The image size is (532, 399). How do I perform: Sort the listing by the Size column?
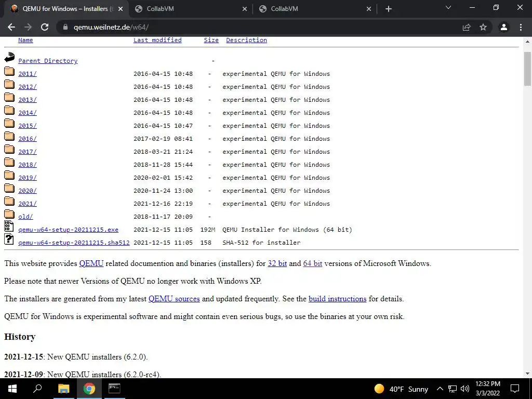[x=211, y=40]
